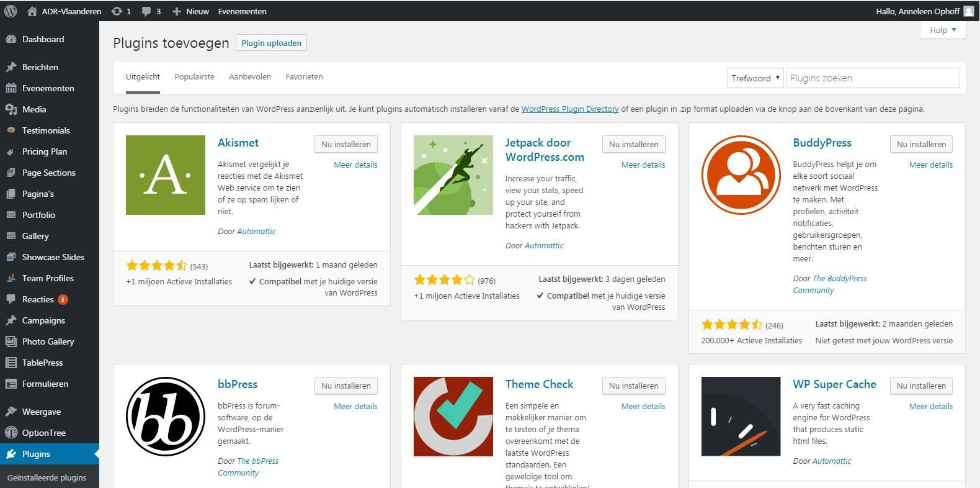980x488 pixels.
Task: Click the Nieuw plus icon
Action: (x=177, y=11)
